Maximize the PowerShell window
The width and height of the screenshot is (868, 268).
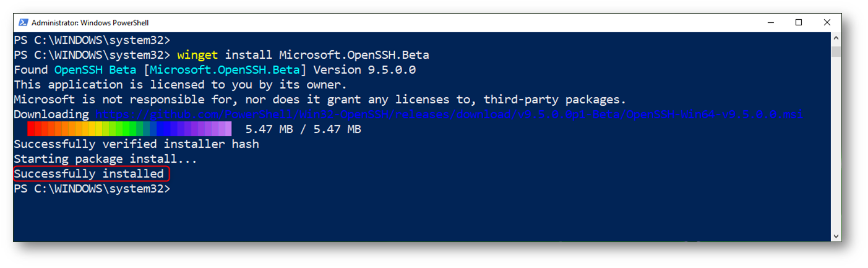[x=799, y=22]
